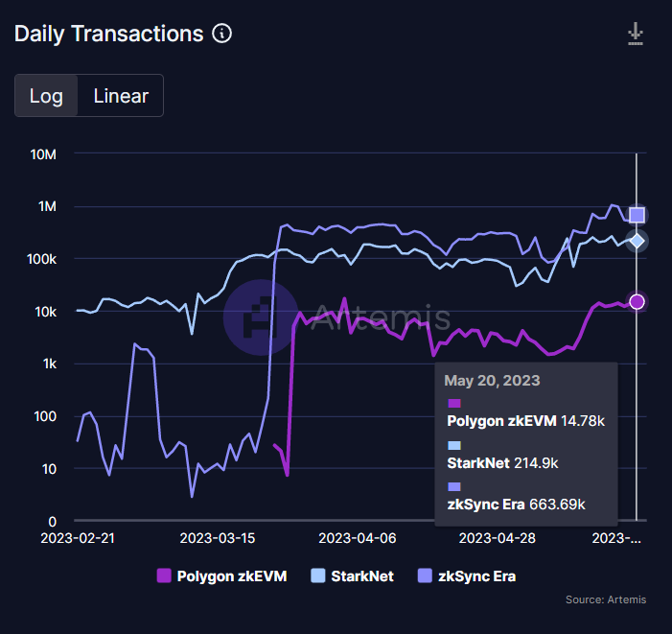This screenshot has height=634, width=672.
Task: Click the purple Polygon zkEVM legend swatch
Action: [164, 575]
